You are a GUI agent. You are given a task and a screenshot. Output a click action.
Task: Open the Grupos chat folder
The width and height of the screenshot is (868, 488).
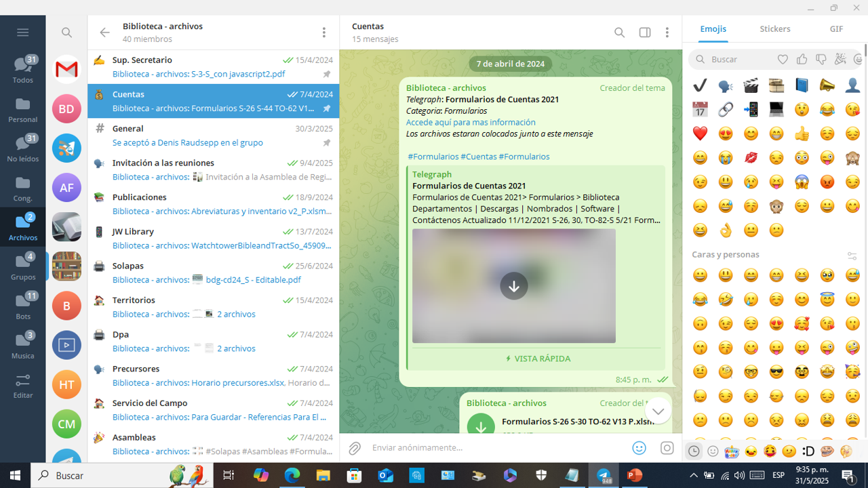[x=22, y=266]
